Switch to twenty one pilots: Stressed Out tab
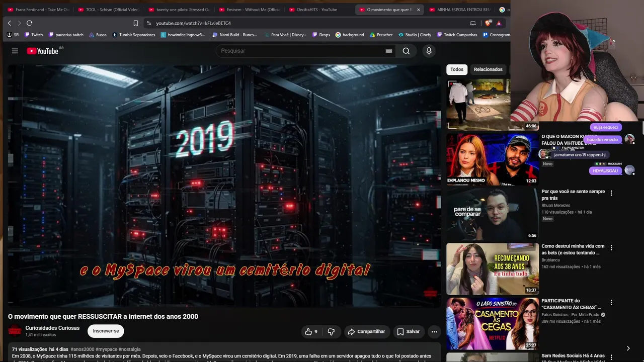 [x=179, y=10]
